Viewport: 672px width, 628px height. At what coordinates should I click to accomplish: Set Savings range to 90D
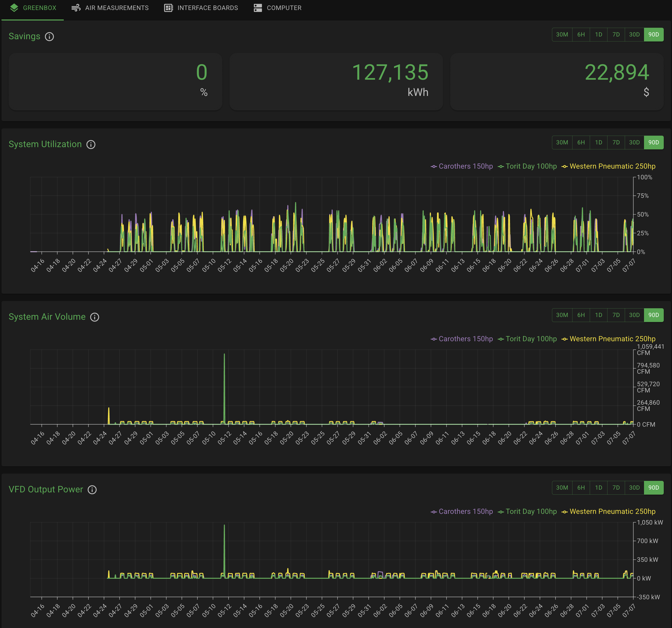(x=654, y=34)
